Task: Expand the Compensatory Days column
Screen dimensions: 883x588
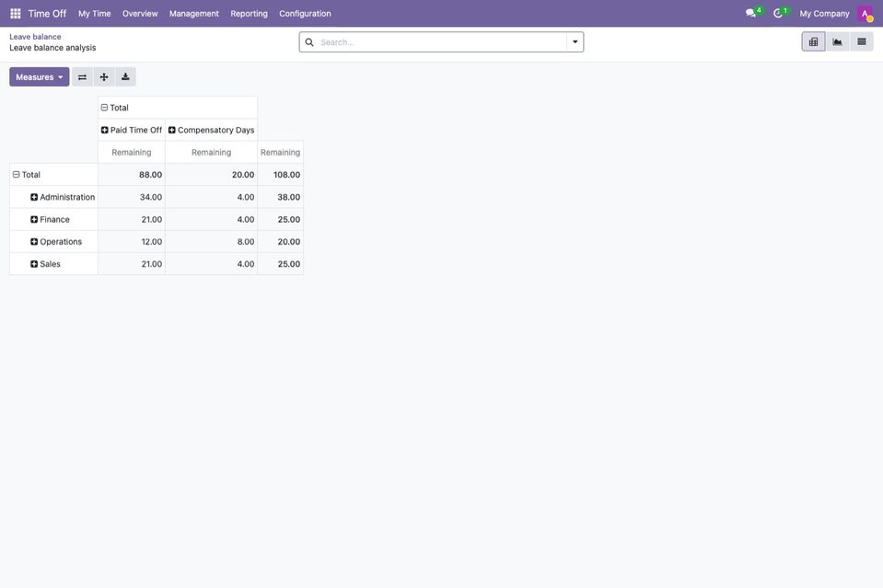Action: click(211, 130)
